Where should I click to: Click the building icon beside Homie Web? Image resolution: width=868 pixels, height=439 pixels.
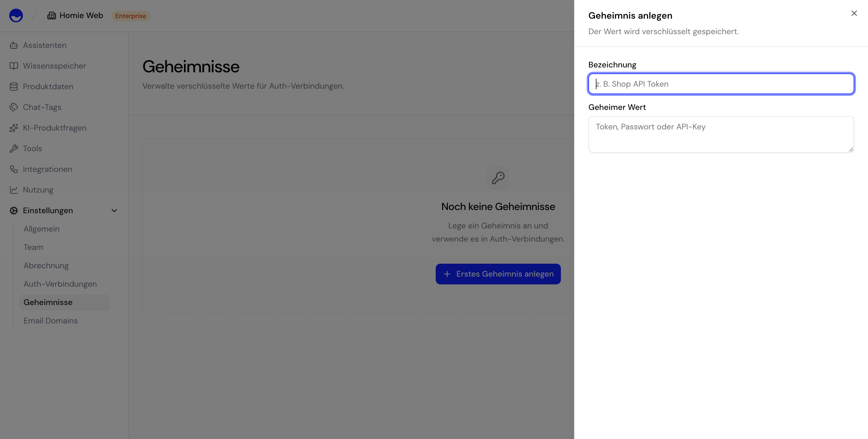pyautogui.click(x=52, y=15)
